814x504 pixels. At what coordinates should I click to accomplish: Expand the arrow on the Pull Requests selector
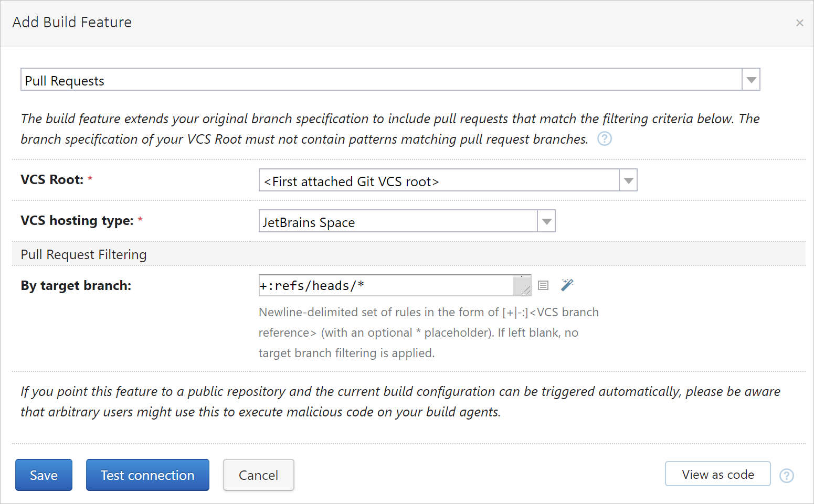pyautogui.click(x=751, y=80)
